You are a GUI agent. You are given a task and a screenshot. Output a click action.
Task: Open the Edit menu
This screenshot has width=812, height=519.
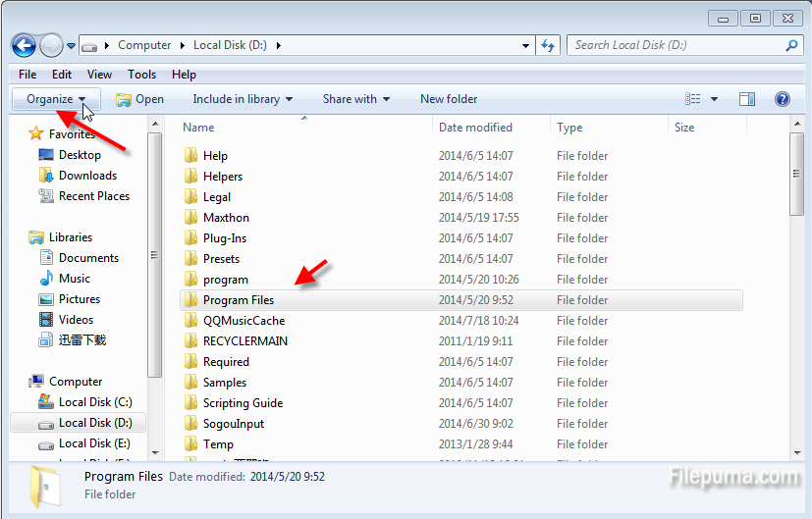(62, 75)
